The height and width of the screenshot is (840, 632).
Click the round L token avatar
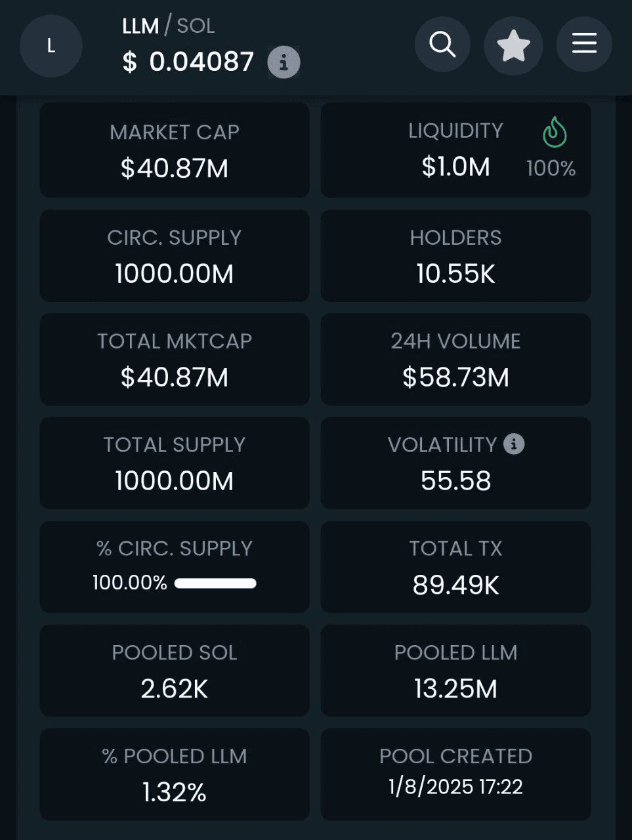(x=51, y=46)
